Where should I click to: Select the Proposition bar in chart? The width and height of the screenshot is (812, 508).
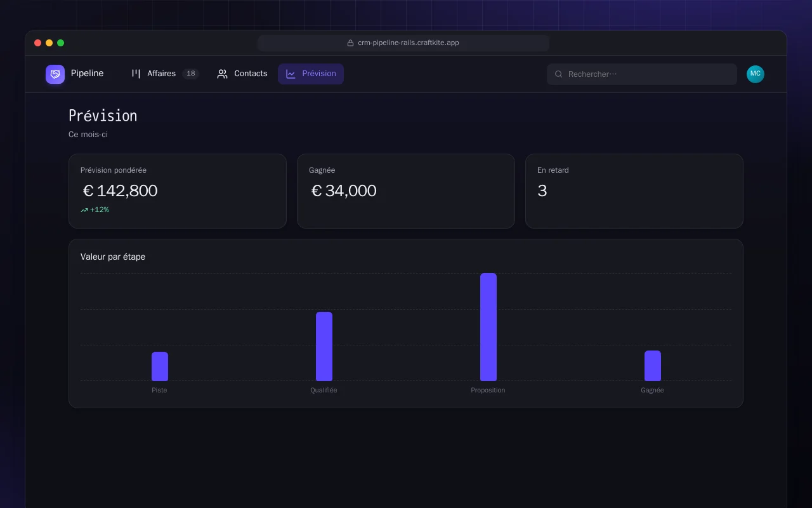tap(488, 327)
